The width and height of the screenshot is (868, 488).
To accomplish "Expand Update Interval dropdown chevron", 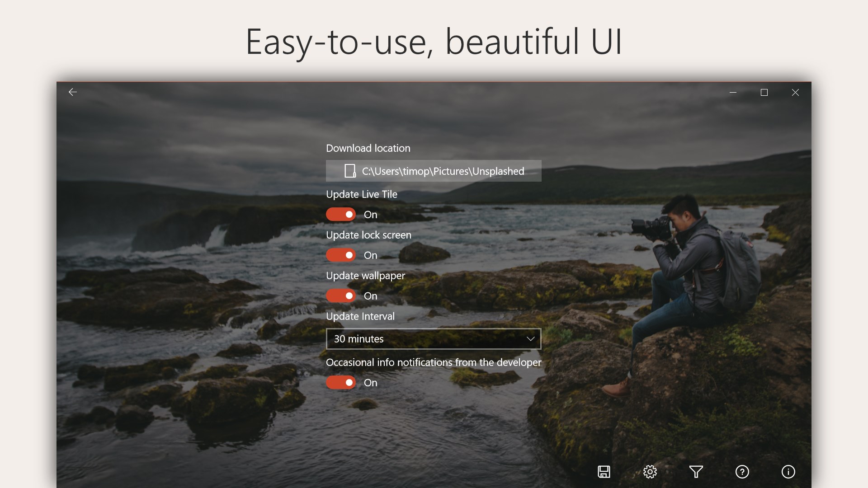I will [530, 338].
